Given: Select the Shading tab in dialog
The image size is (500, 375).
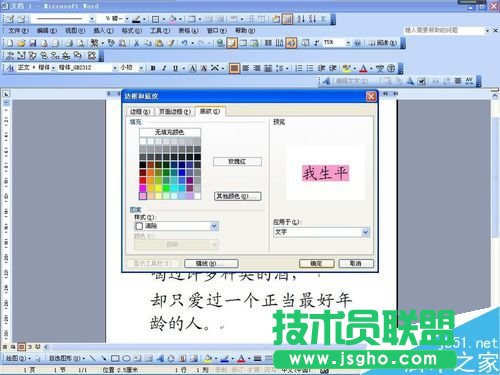Looking at the screenshot, I should (210, 111).
